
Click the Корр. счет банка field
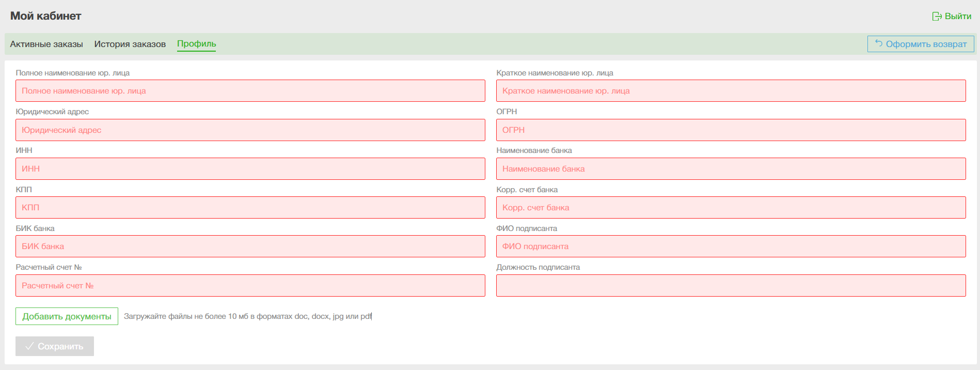[731, 208]
